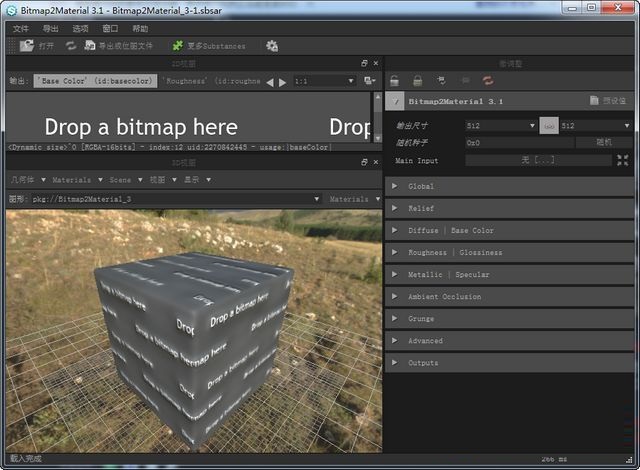The width and height of the screenshot is (640, 470).
Task: Click the refresh icon in the main toolbar
Action: click(x=71, y=46)
